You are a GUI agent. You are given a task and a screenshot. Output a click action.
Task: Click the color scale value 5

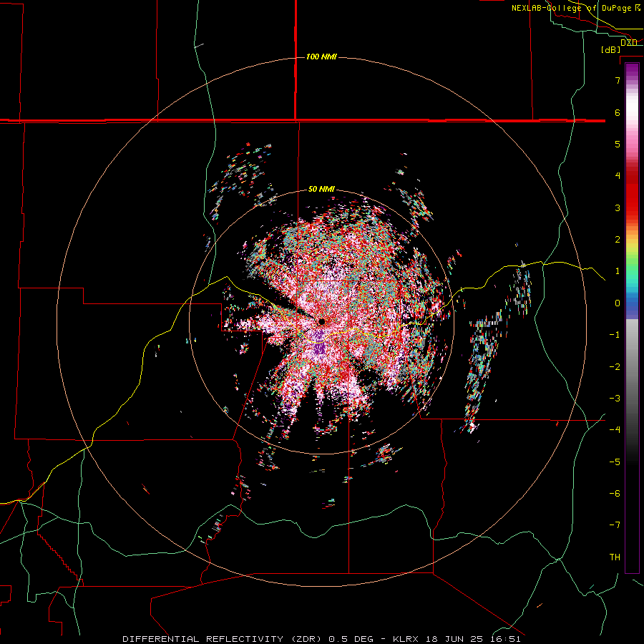[x=618, y=144]
